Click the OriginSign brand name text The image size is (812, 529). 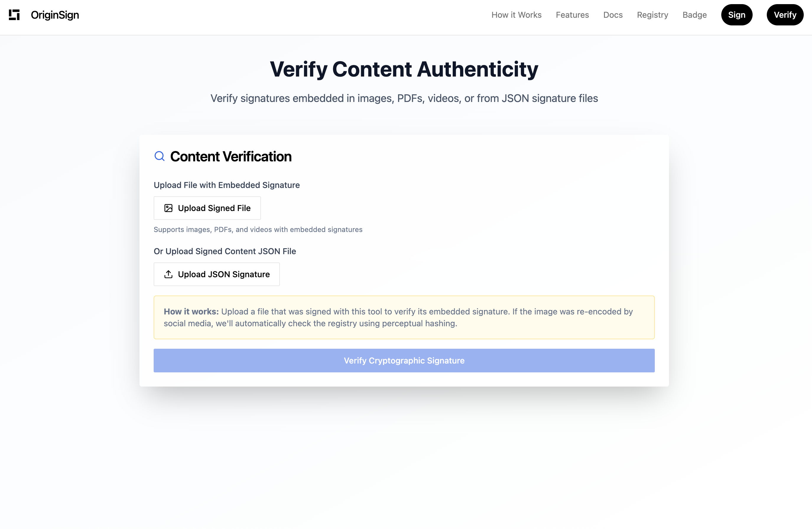(x=55, y=15)
